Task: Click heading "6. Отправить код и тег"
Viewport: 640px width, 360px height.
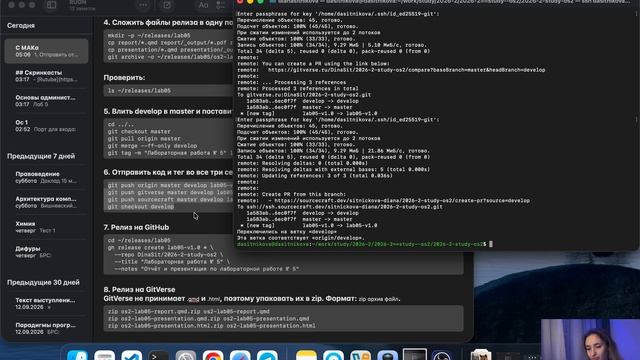Action: point(168,172)
